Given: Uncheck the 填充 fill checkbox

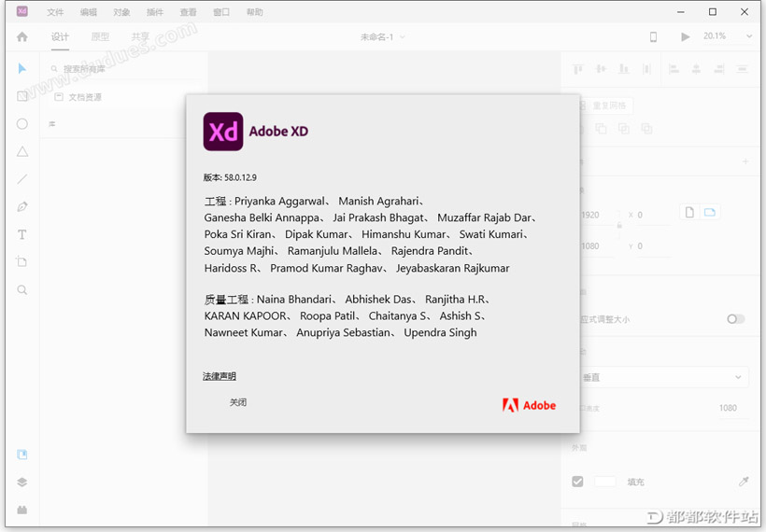Looking at the screenshot, I should [x=577, y=482].
